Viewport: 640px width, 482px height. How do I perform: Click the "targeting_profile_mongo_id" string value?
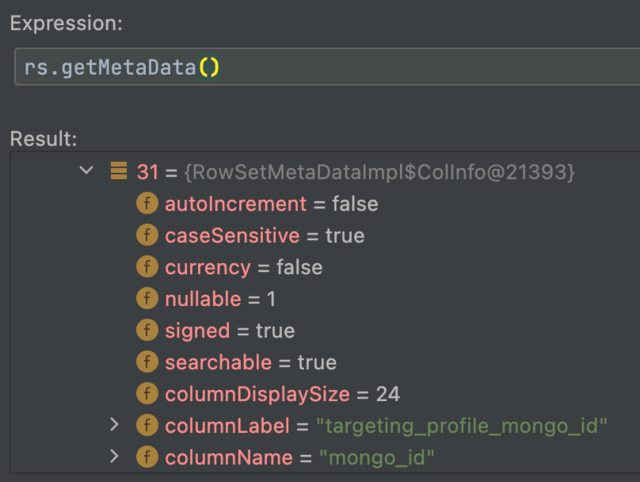point(462,426)
